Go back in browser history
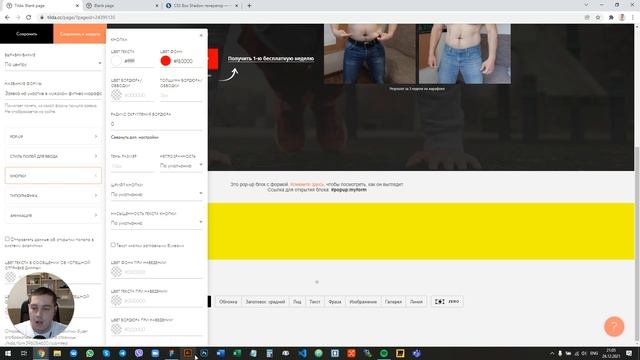The width and height of the screenshot is (640, 360). [x=7, y=17]
